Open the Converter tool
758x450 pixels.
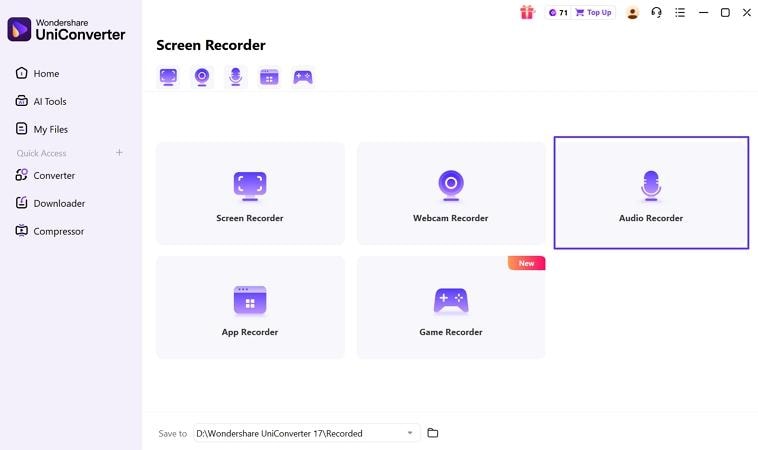pyautogui.click(x=45, y=175)
